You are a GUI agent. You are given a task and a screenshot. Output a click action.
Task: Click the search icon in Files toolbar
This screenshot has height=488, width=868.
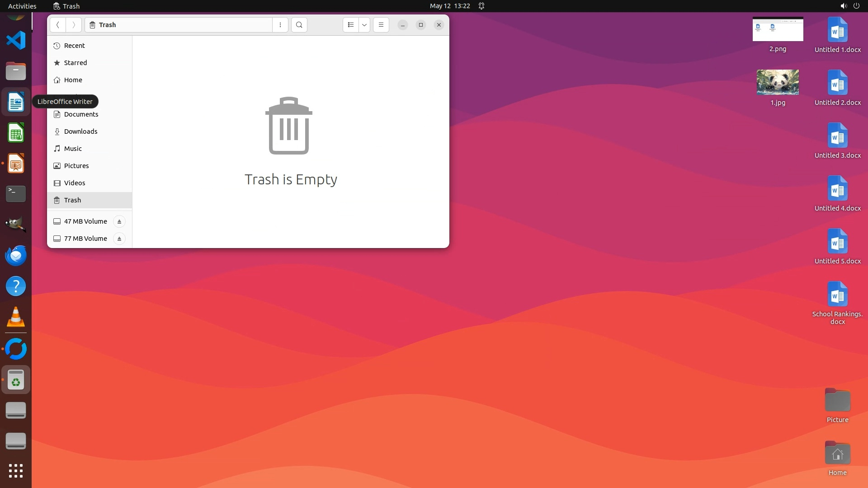(x=299, y=25)
